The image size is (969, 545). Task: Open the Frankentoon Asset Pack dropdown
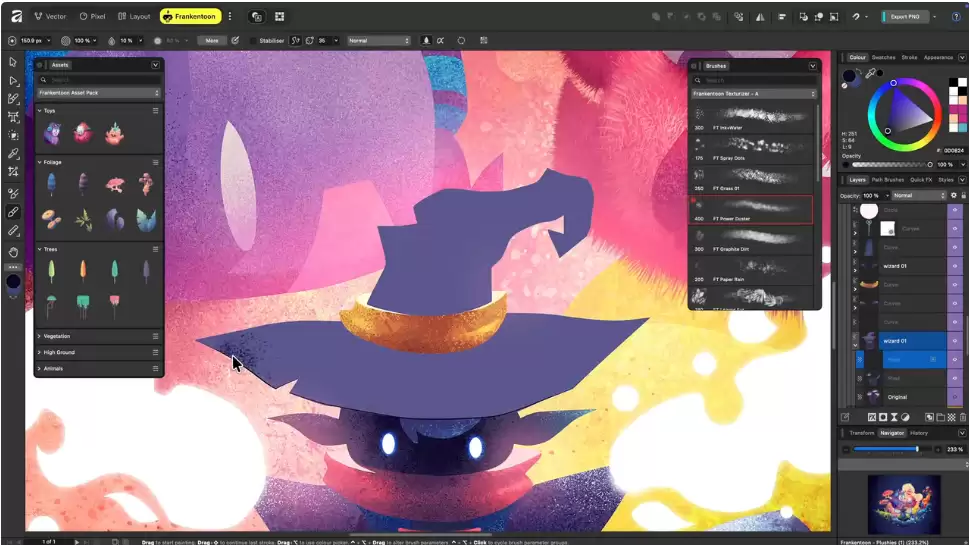[x=98, y=92]
